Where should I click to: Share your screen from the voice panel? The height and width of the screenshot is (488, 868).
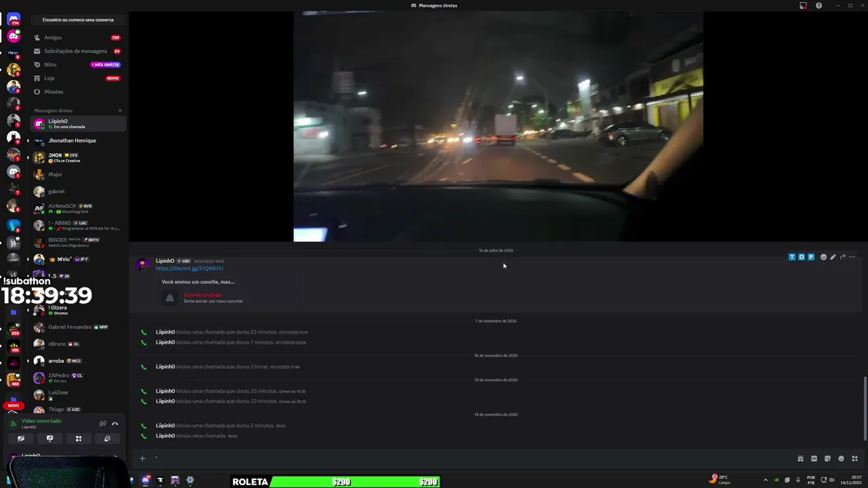[50, 439]
